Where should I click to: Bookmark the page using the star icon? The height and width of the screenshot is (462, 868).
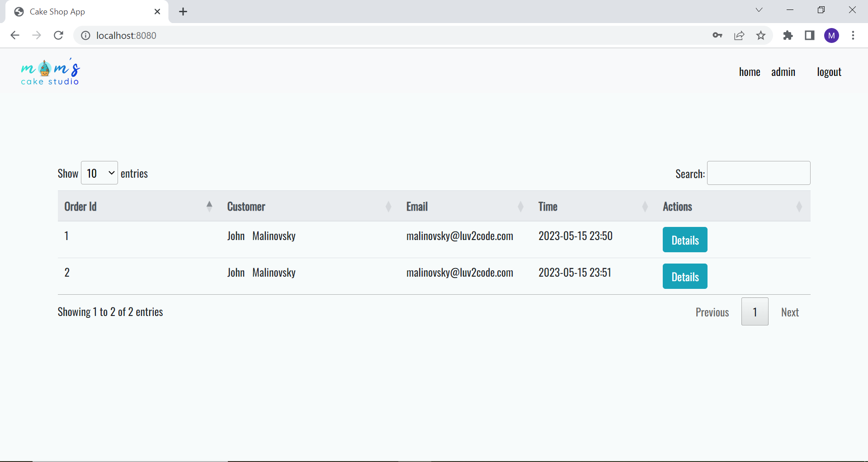(761, 35)
